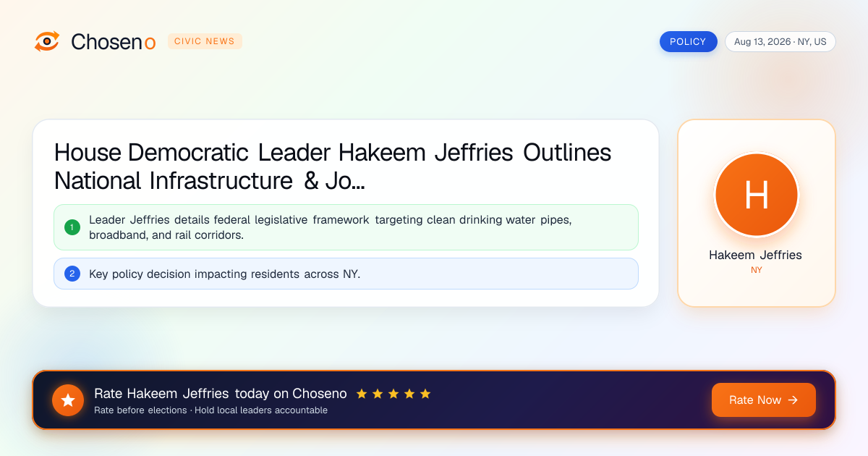The height and width of the screenshot is (456, 868).
Task: Select the fifth yellow rating star
Action: coord(425,394)
